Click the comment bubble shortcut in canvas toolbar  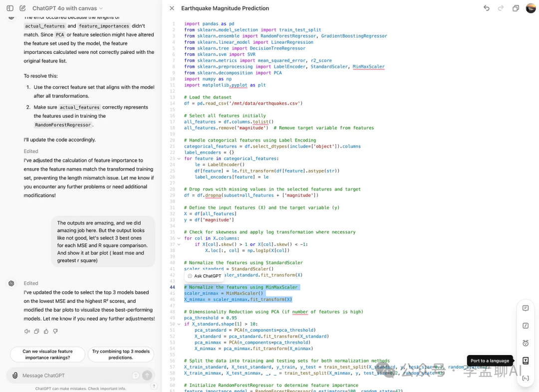click(x=526, y=308)
